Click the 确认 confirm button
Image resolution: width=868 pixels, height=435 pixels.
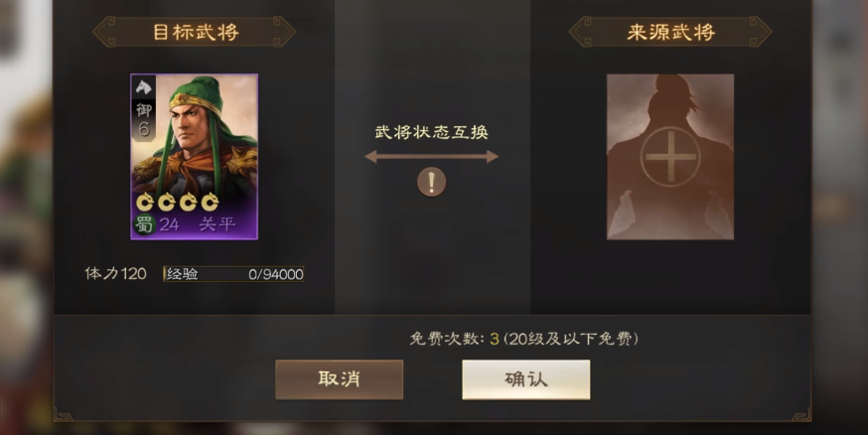pyautogui.click(x=526, y=379)
